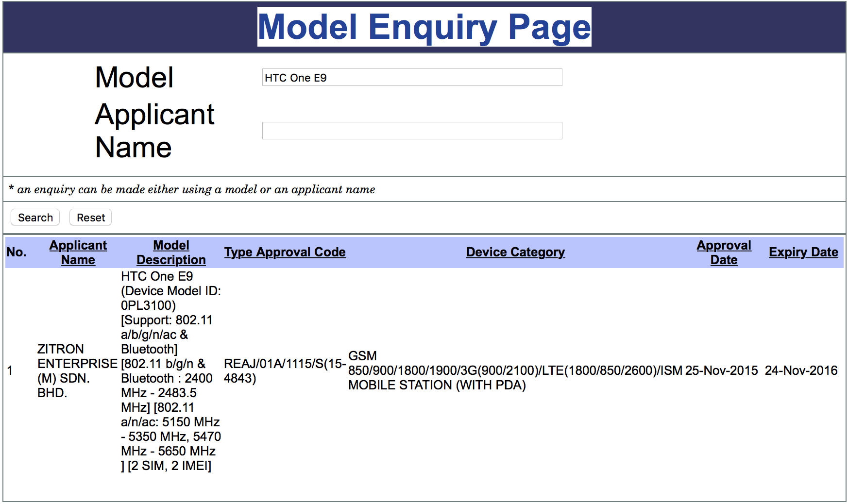Select the GSM device category text
The width and height of the screenshot is (848, 504).
point(515,370)
